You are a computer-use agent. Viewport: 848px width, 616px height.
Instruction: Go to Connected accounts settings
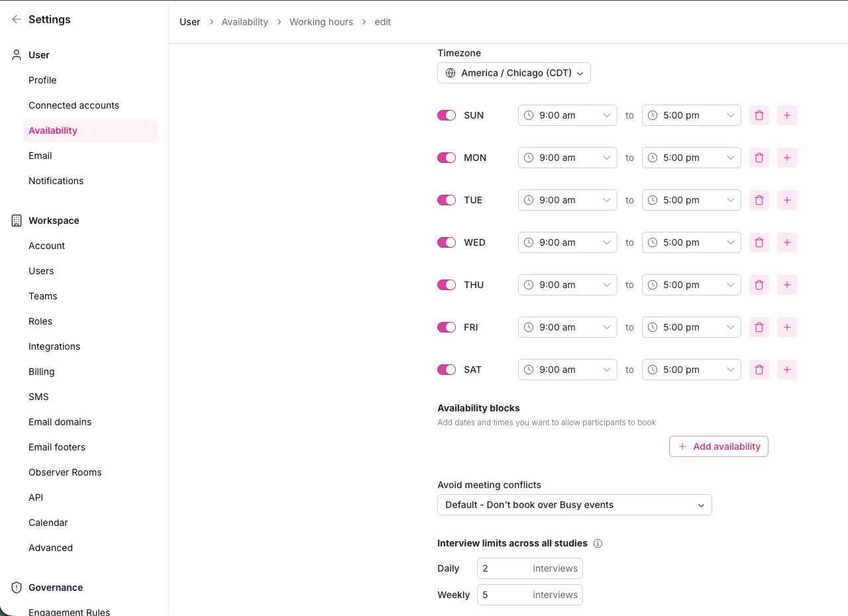tap(74, 105)
